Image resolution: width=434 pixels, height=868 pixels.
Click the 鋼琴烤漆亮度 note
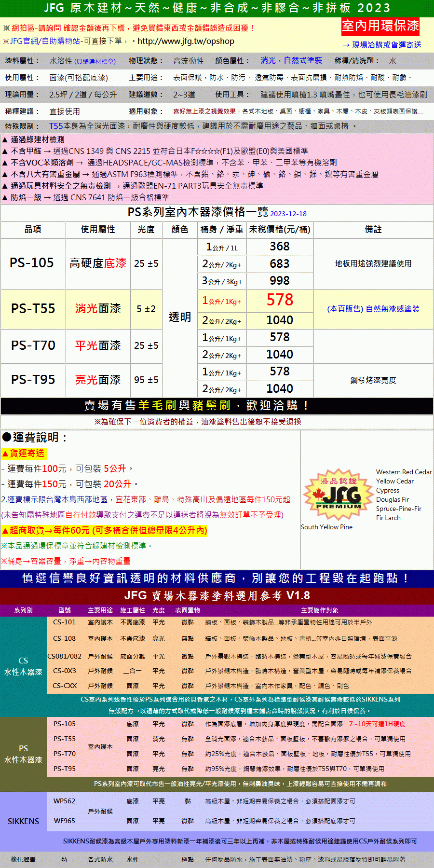coord(373,380)
